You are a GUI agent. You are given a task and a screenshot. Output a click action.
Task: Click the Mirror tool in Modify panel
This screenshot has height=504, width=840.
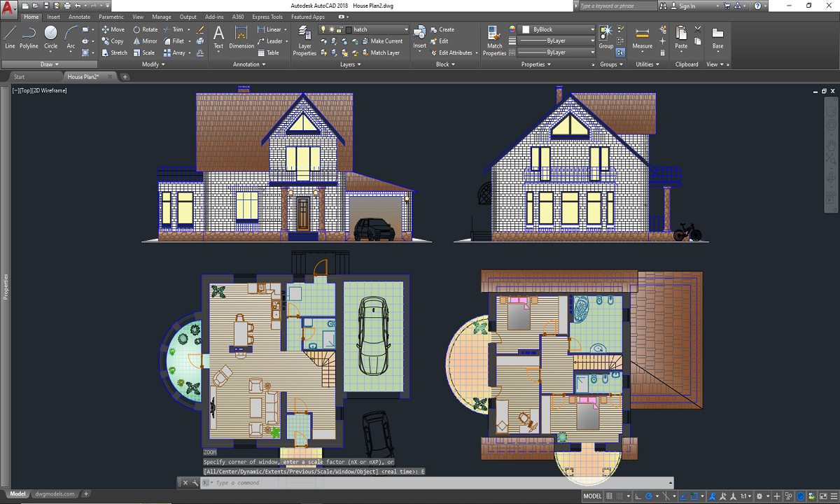[146, 41]
